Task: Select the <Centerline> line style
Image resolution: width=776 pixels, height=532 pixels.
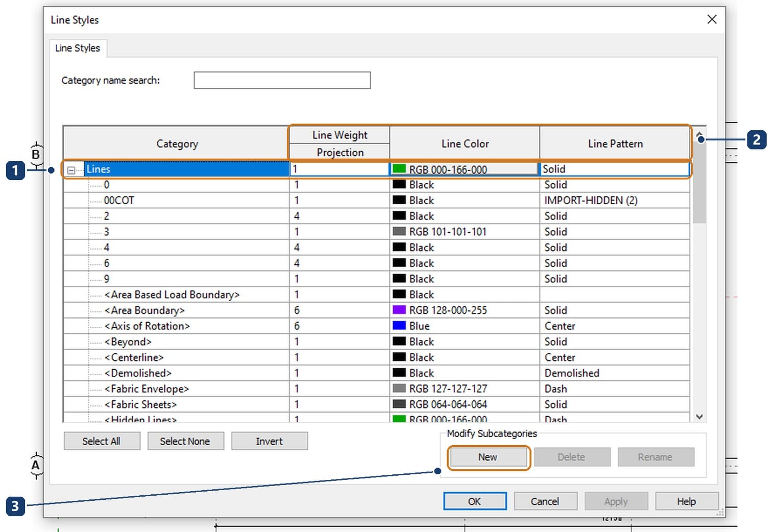Action: [134, 357]
